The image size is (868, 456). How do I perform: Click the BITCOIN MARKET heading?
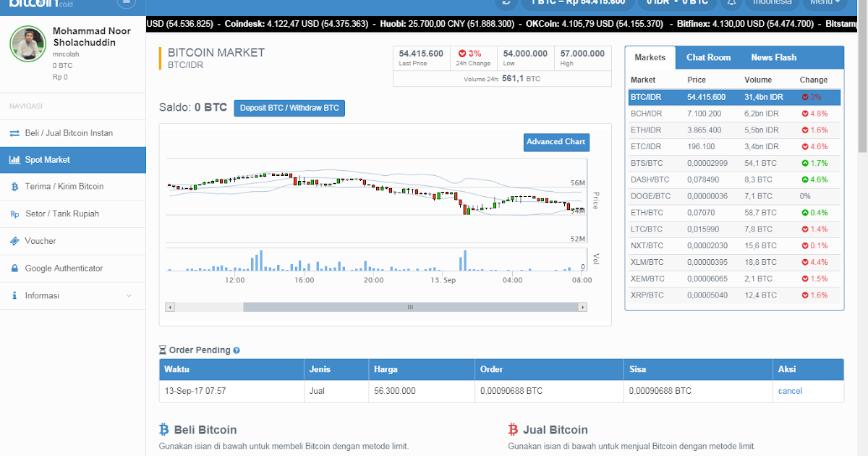[216, 52]
